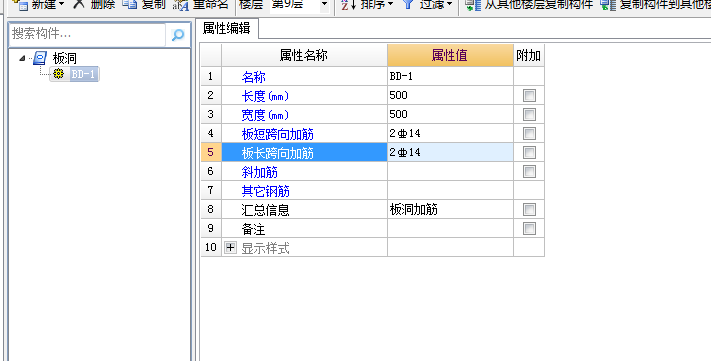Click the gear icon beside BD-1

58,74
